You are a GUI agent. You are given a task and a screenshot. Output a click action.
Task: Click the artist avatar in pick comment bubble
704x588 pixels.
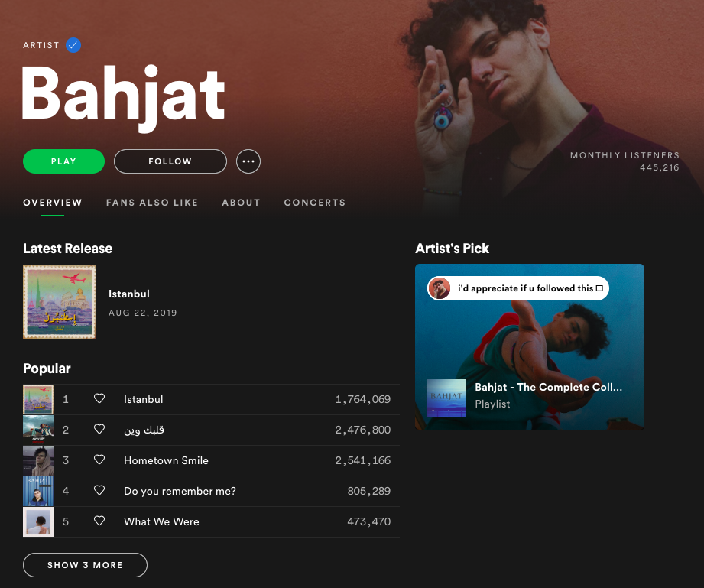point(439,288)
